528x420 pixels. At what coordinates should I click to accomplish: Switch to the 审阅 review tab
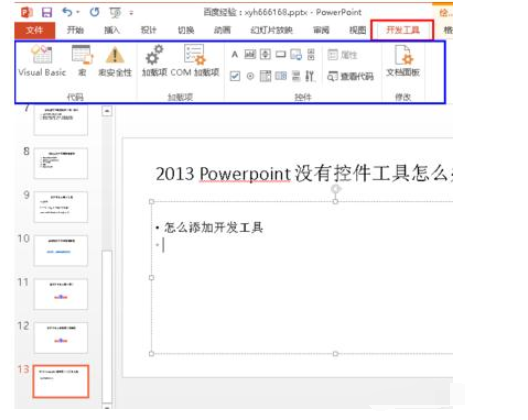[321, 30]
